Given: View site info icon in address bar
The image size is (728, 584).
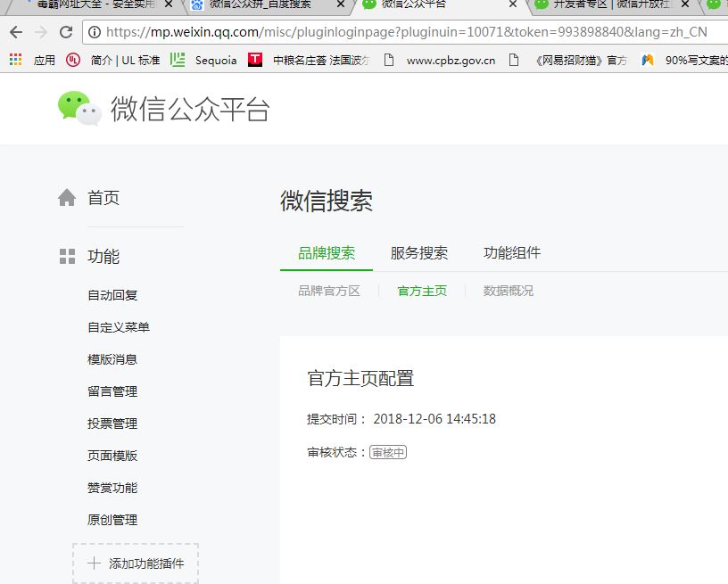Looking at the screenshot, I should pos(95,32).
